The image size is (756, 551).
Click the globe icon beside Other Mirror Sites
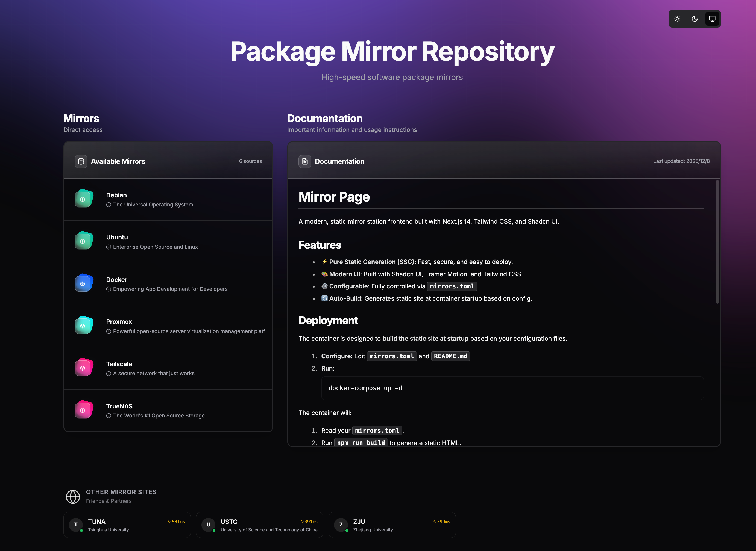pos(73,497)
